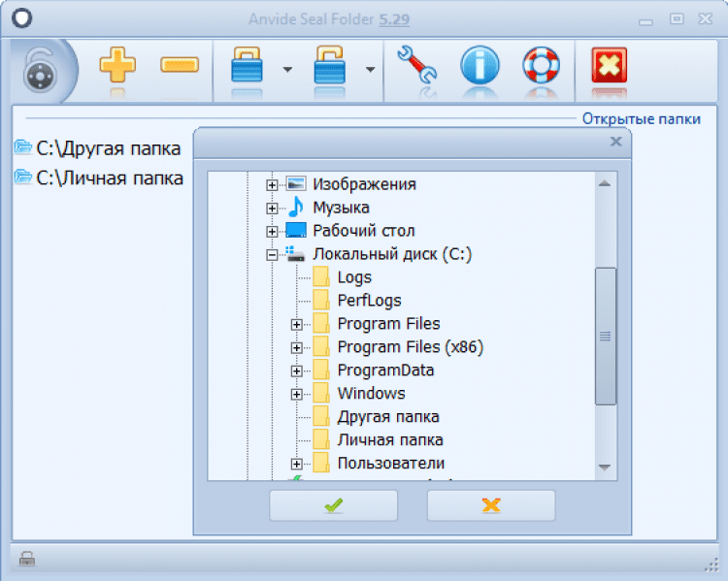Screen dimensions: 728x581
Task: Expand the Изображения tree node
Action: (272, 185)
